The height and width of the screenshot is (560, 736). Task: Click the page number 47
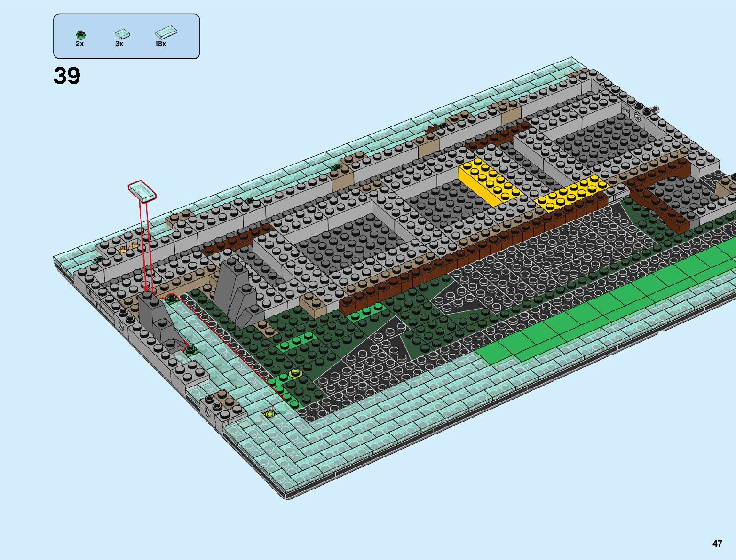tap(717, 544)
